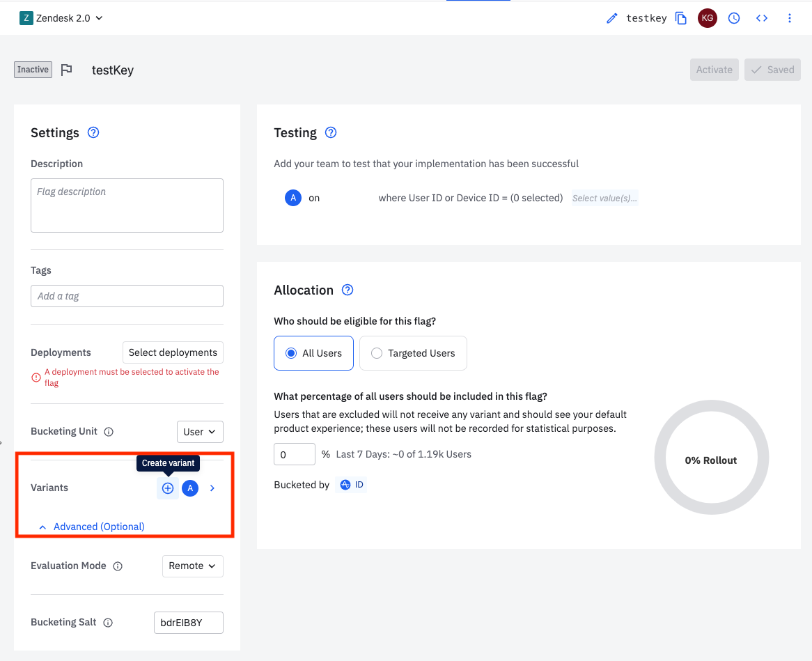Click the Flag description text area
The width and height of the screenshot is (812, 661).
(x=127, y=205)
